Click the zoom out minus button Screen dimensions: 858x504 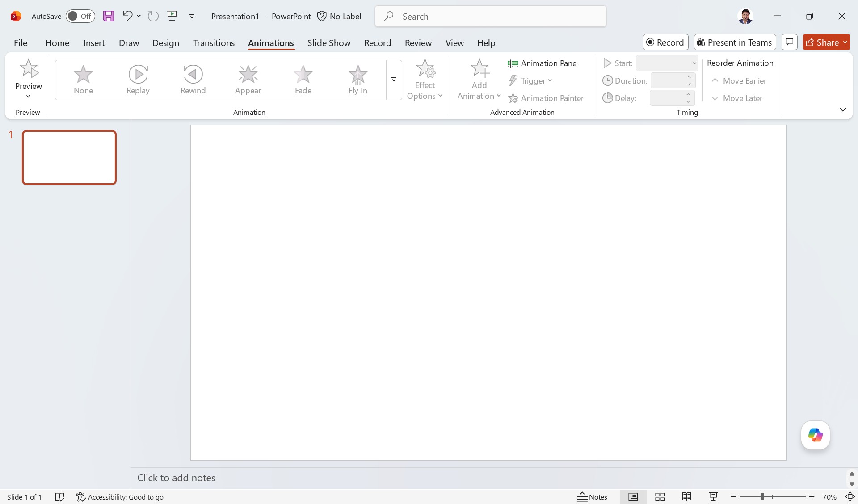click(733, 497)
